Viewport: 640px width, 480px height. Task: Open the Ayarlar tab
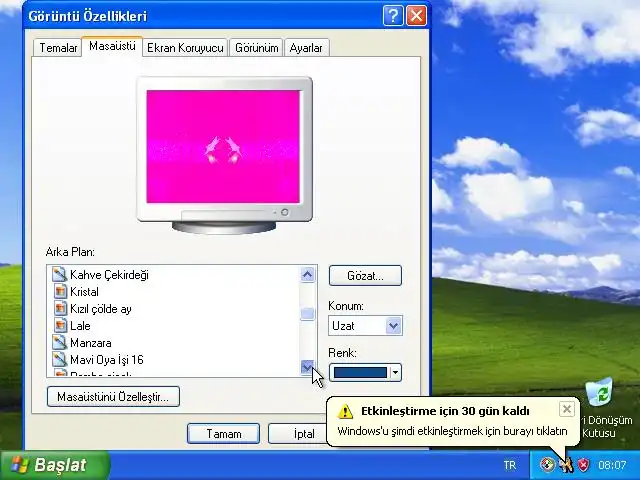pos(306,48)
